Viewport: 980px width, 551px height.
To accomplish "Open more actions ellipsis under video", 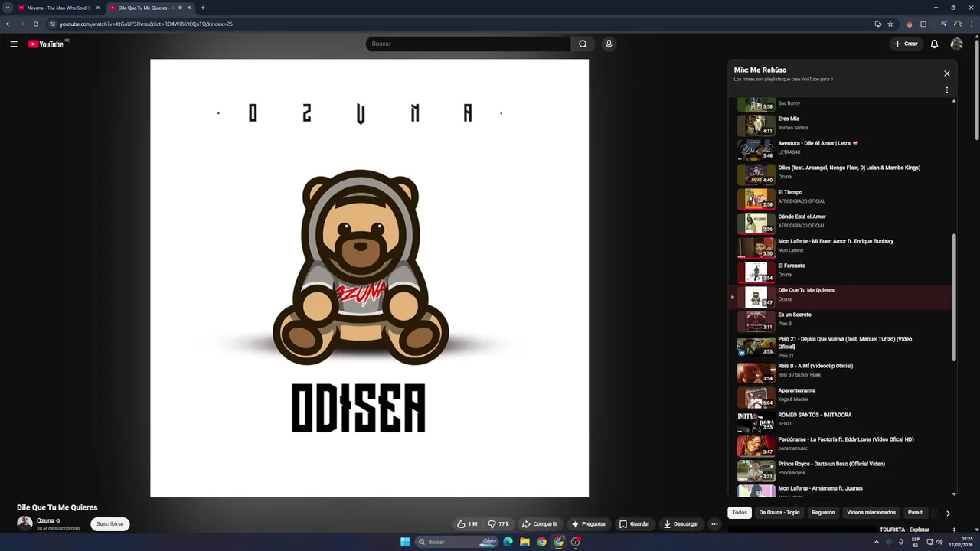I will tap(714, 524).
